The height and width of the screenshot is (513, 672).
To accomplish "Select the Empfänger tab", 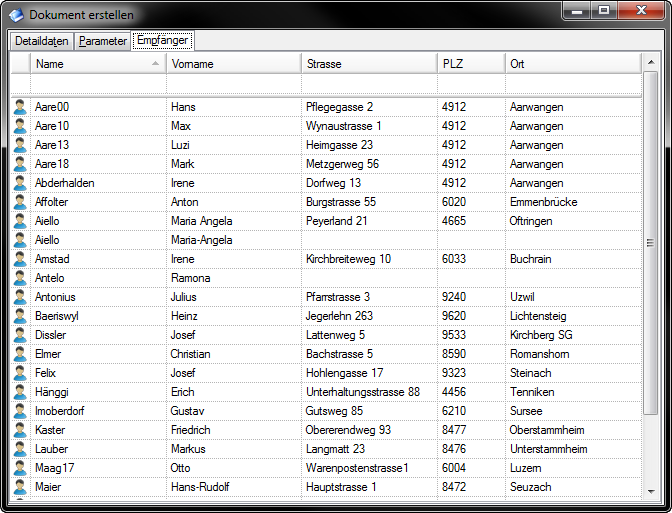I will pos(162,41).
